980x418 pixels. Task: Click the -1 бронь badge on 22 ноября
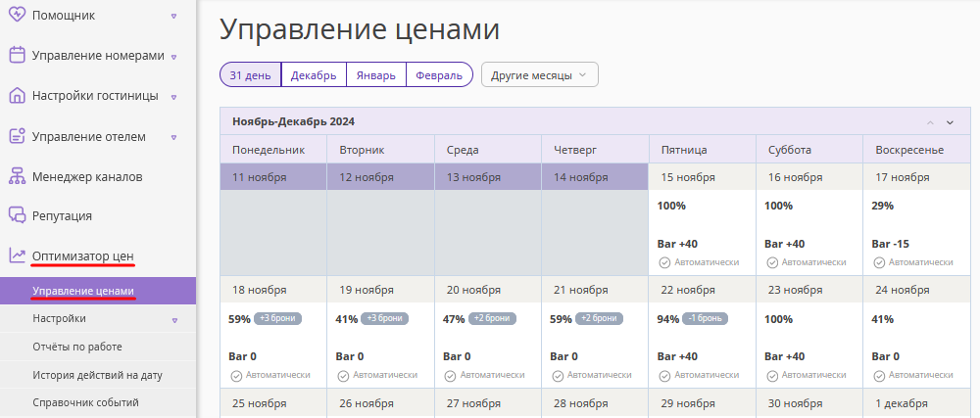coord(705,319)
